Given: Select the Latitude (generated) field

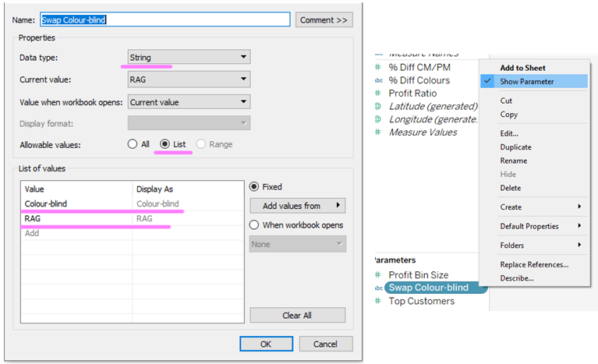Looking at the screenshot, I should [x=433, y=106].
